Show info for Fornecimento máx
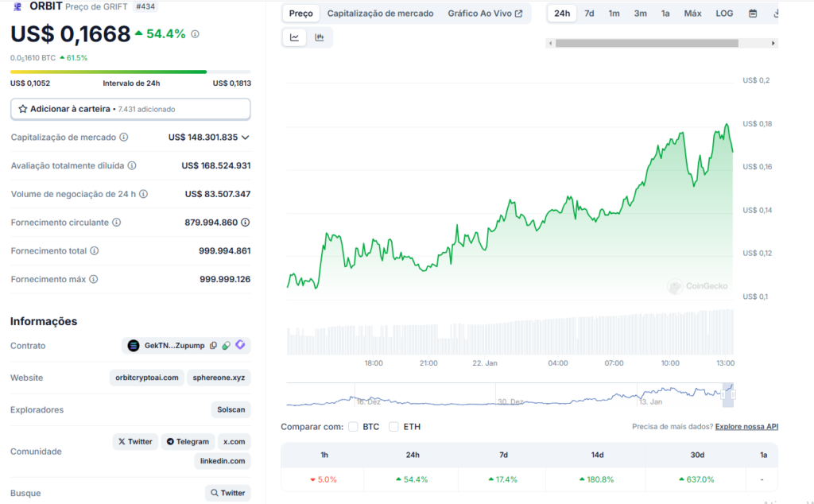The height and width of the screenshot is (504, 814). (x=94, y=279)
